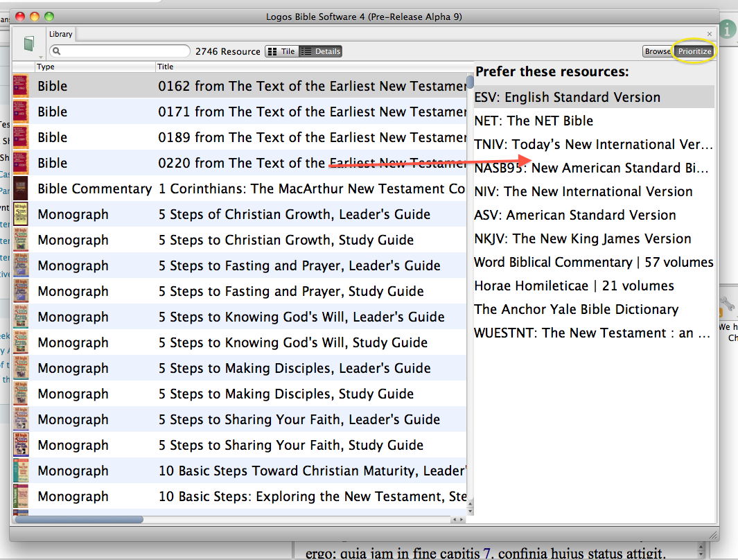
Task: Click the down arrow of the vertical scrollbar
Action: coord(470,511)
